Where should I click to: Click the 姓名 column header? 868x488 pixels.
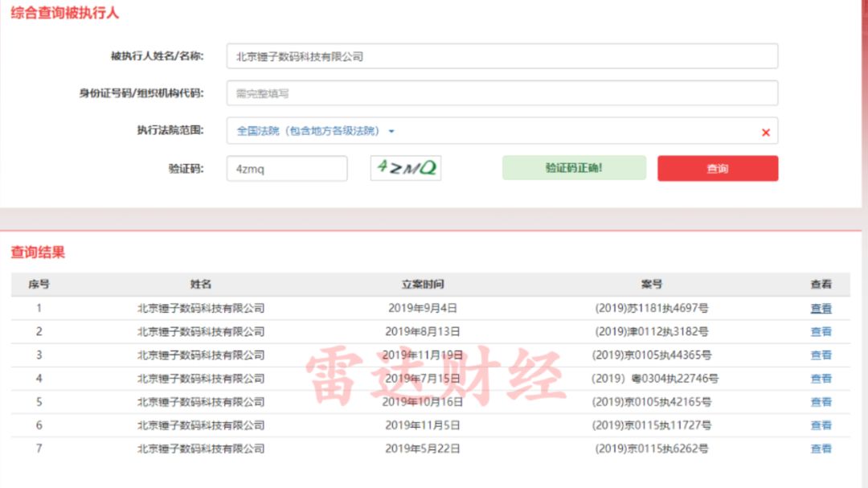coord(201,284)
